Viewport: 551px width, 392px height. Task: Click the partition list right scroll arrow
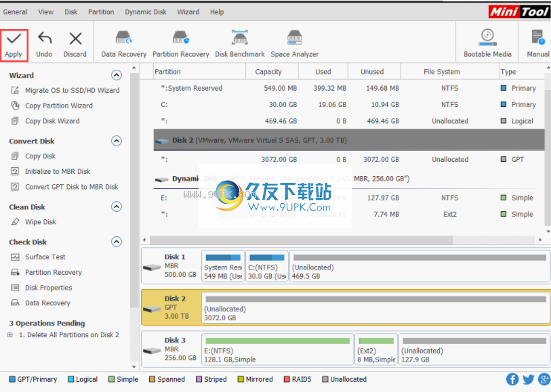pyautogui.click(x=540, y=240)
